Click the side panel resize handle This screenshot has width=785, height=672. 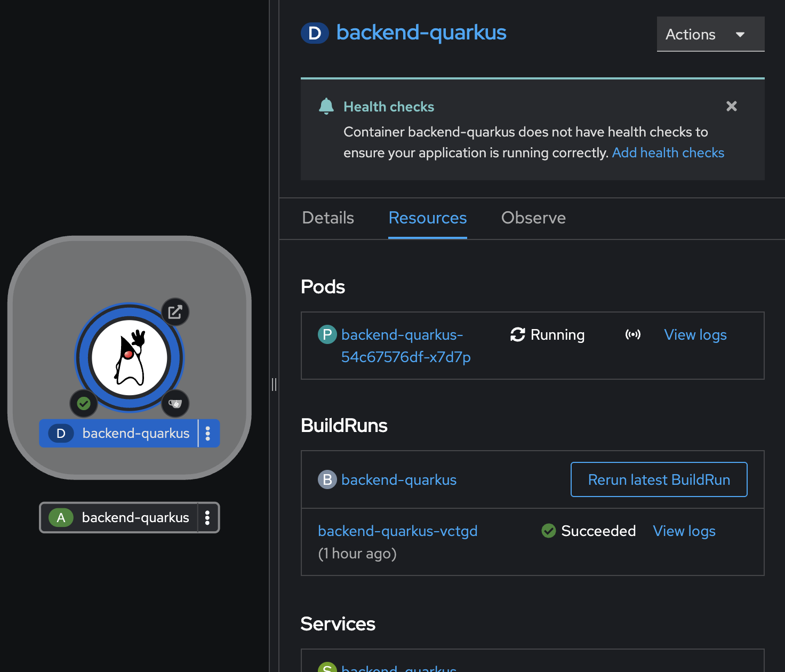(274, 384)
